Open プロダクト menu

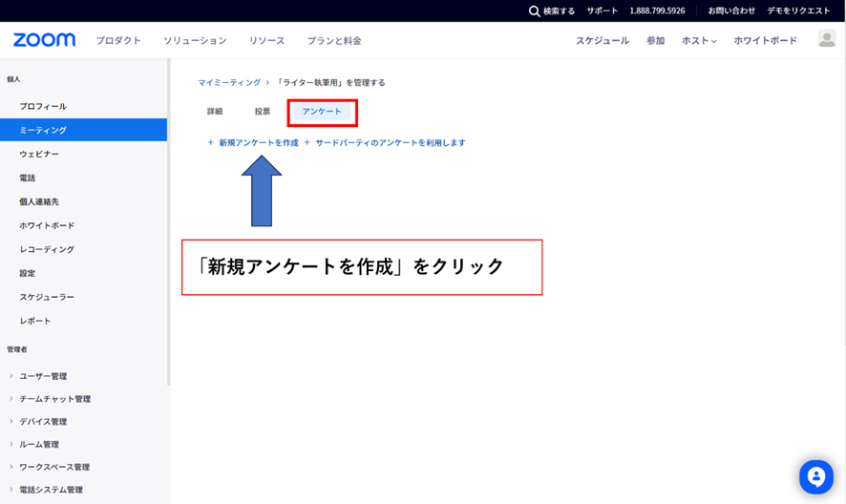tap(118, 40)
